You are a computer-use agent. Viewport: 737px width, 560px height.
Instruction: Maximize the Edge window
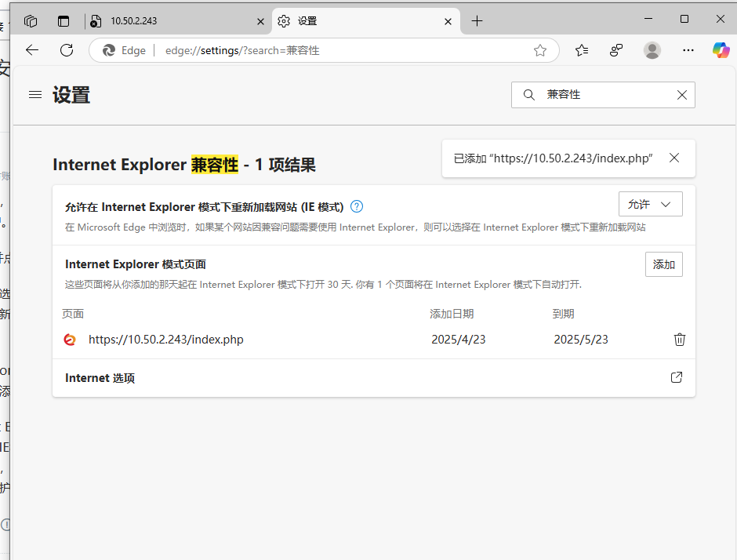click(684, 19)
